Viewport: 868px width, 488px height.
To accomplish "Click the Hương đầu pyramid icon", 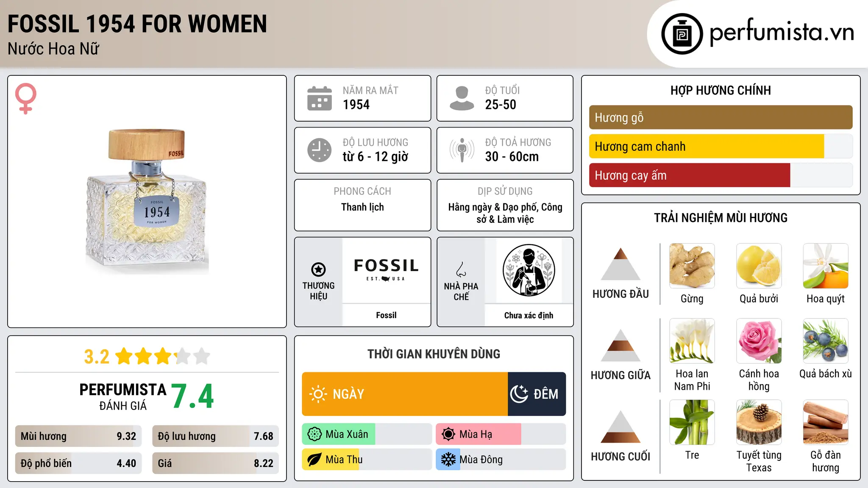I will [620, 264].
